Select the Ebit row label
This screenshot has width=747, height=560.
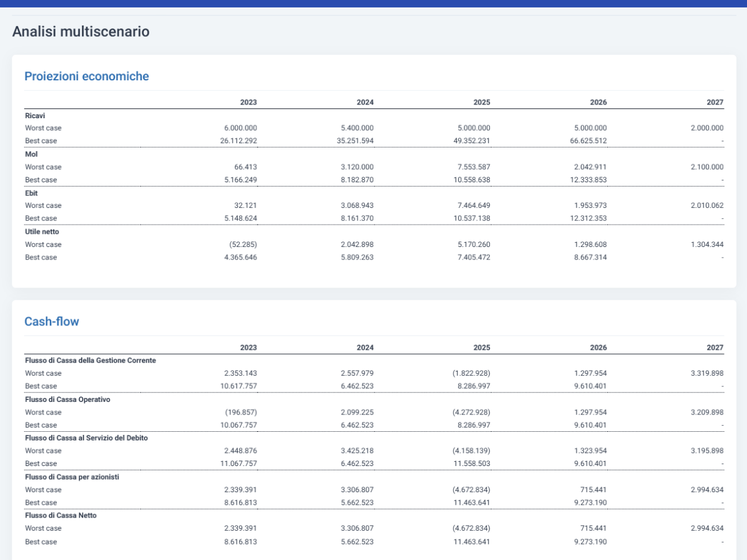point(31,193)
